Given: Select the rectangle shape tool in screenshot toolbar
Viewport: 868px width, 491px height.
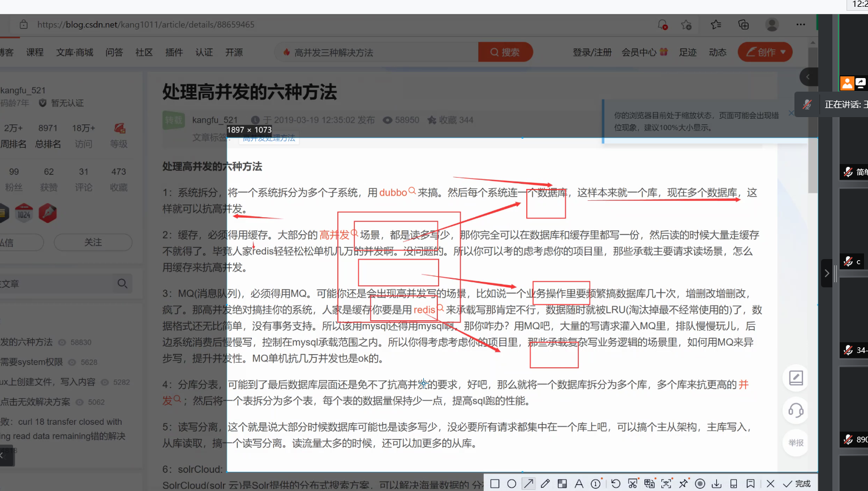Looking at the screenshot, I should 495,484.
